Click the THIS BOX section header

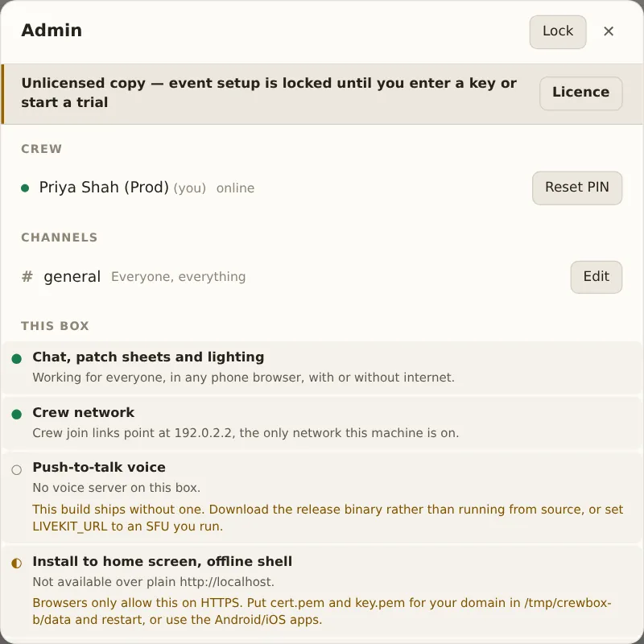55,326
